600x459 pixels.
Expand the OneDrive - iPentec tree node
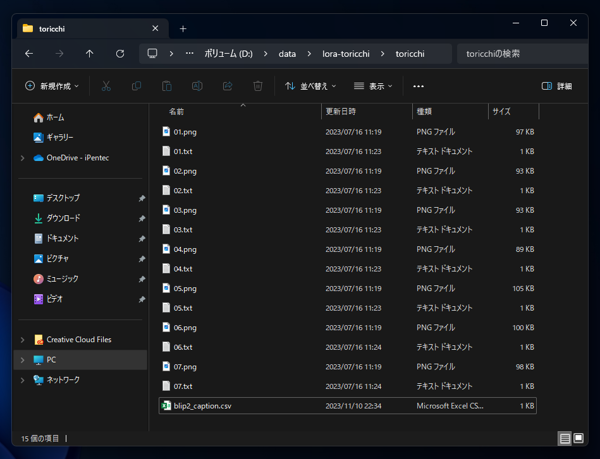pos(22,158)
